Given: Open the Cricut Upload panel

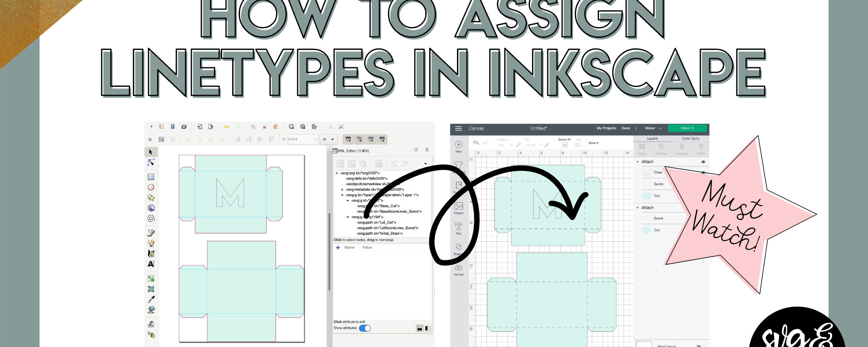Looking at the screenshot, I should (x=458, y=270).
